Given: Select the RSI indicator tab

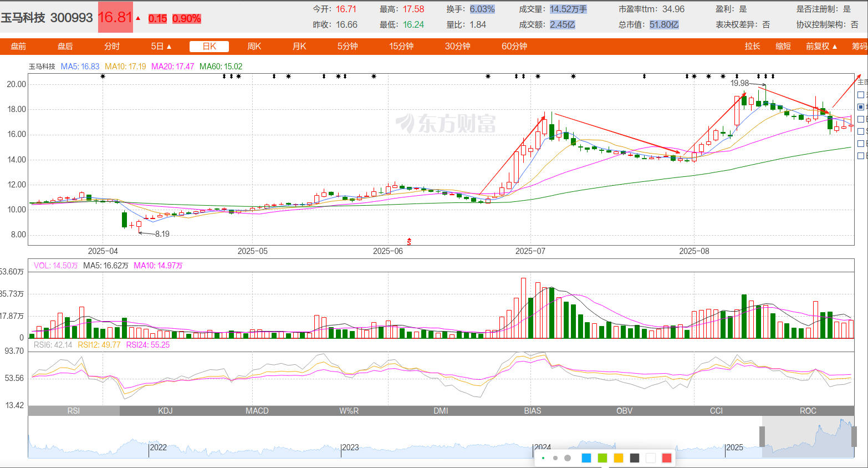Looking at the screenshot, I should pyautogui.click(x=74, y=411).
